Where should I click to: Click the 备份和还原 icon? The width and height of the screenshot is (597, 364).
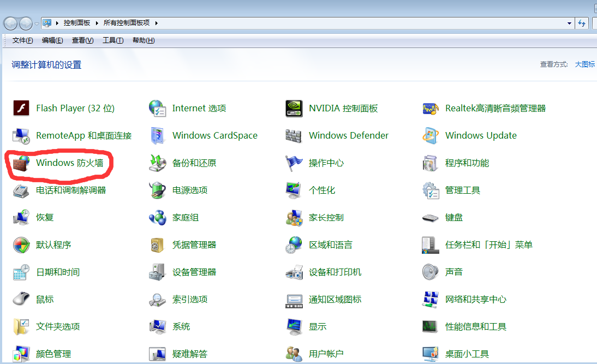(157, 163)
